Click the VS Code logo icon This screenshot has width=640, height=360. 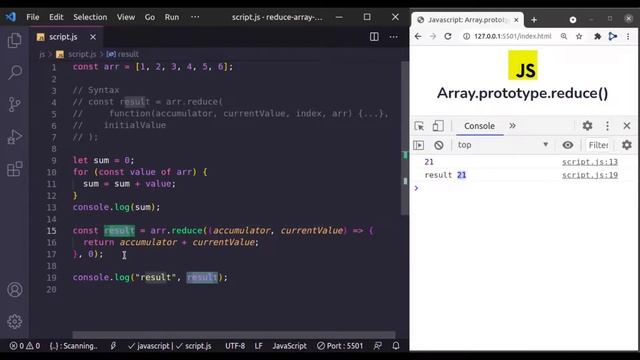coord(11,17)
